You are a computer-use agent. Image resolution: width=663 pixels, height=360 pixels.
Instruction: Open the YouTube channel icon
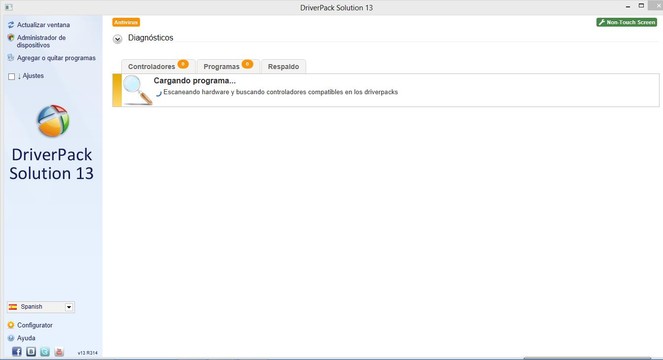(x=59, y=352)
